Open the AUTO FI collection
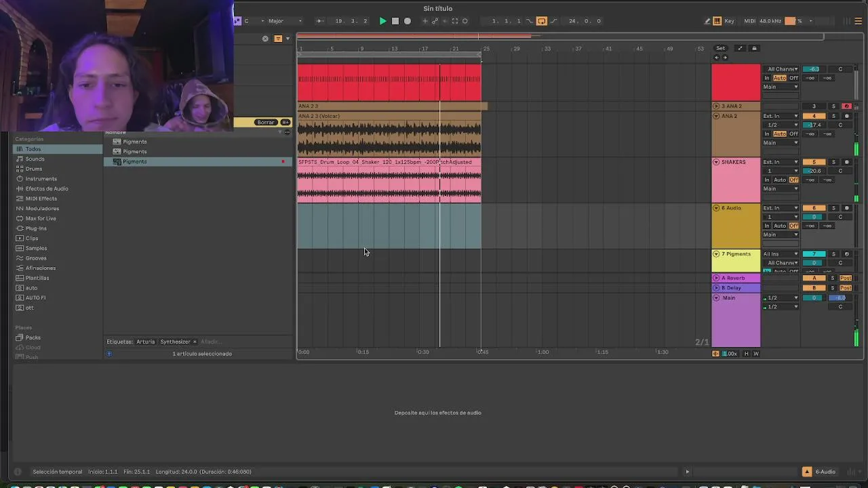 click(35, 298)
